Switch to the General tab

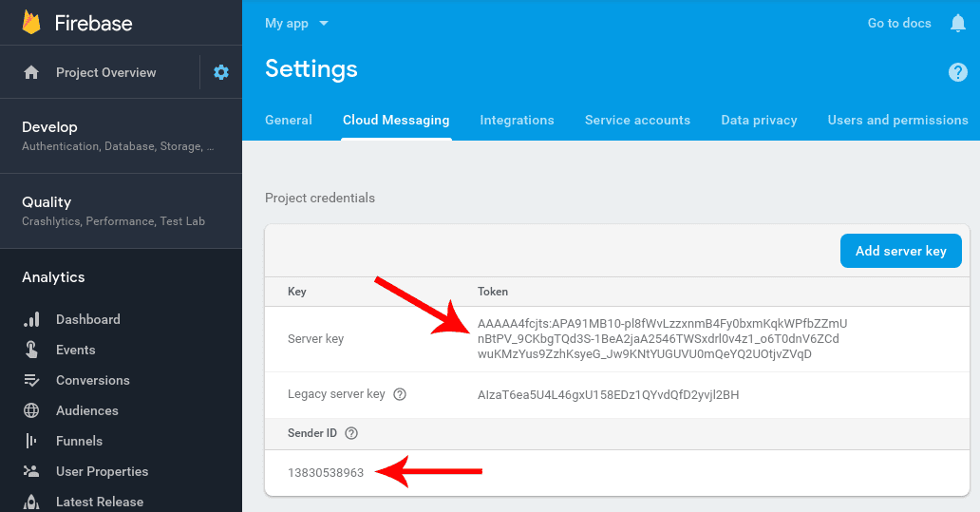289,120
